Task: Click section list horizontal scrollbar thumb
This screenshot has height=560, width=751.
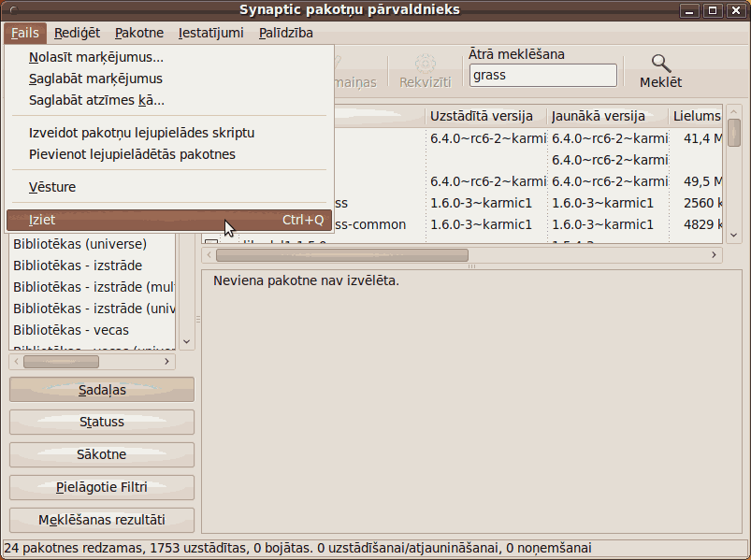Action: pyautogui.click(x=62, y=362)
